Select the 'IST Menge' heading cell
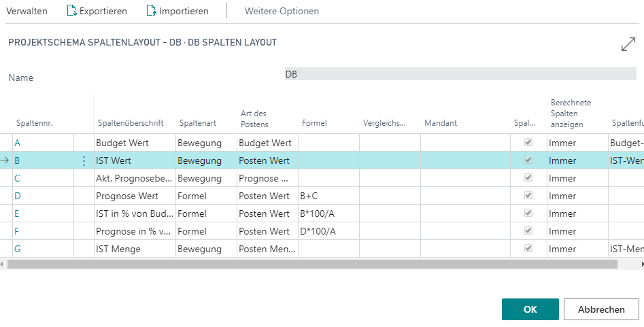 coord(135,249)
